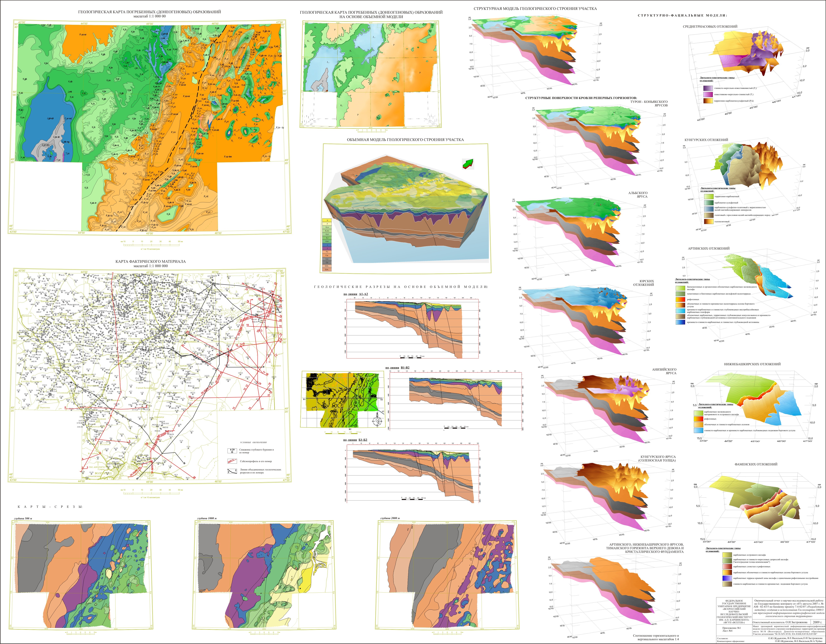
Task: Click the blue swatch for 'глинисто-карбонатных и кремнисто карбонатных глубоководных подножия'
Action: coord(698,431)
